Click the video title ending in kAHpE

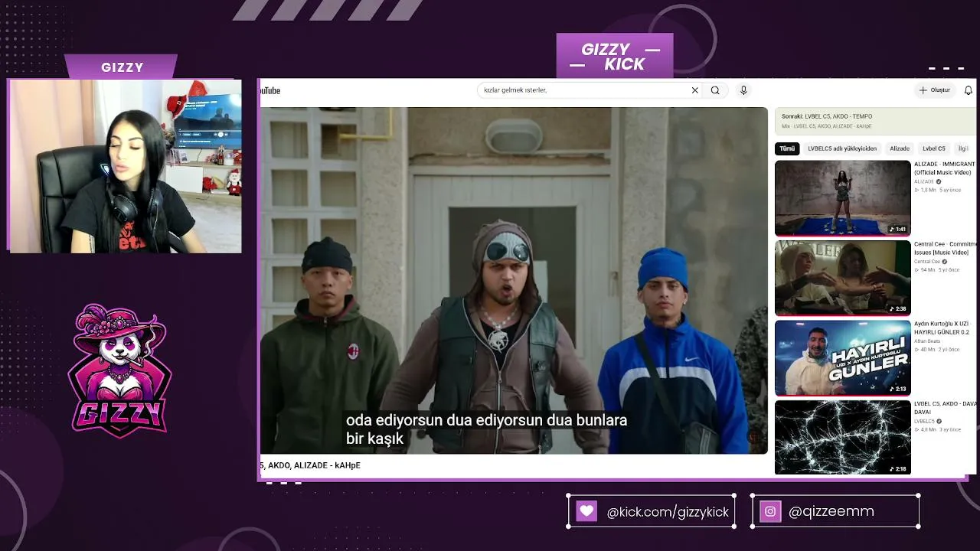coord(310,465)
